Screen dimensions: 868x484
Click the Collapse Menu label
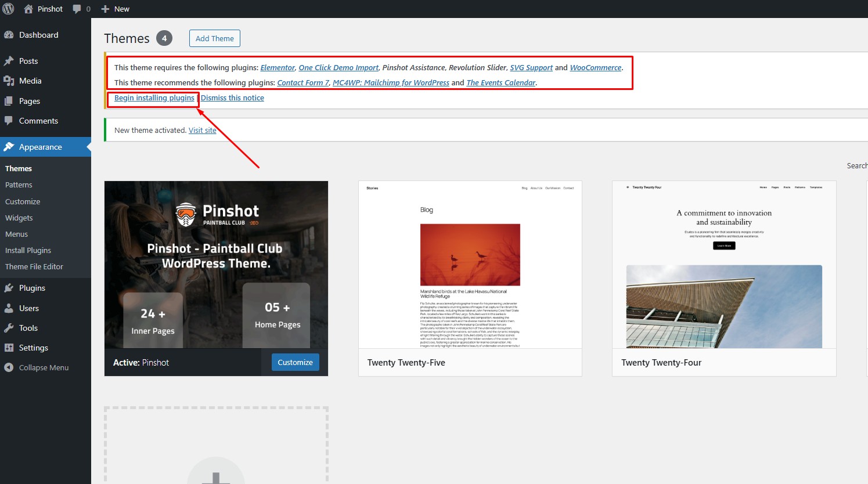click(x=44, y=367)
